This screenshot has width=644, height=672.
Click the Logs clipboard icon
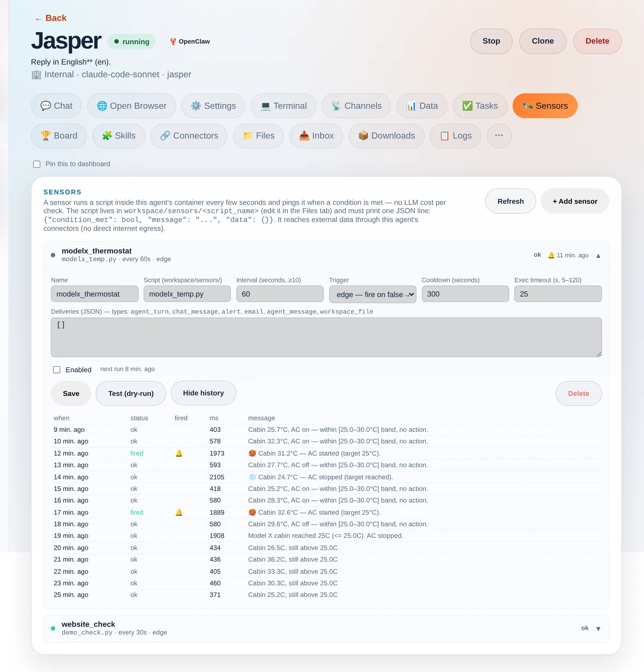444,136
